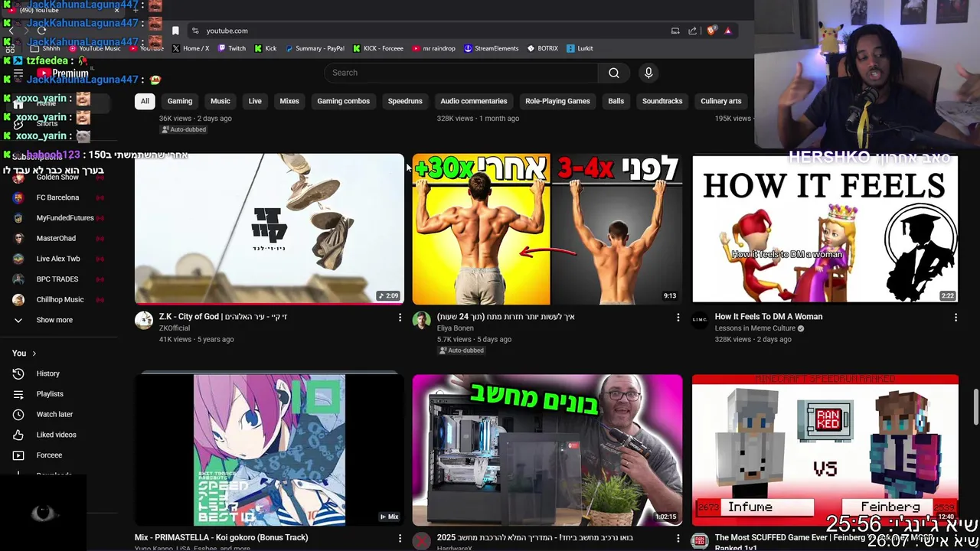Select the Gaming combos filter chip

pos(343,101)
